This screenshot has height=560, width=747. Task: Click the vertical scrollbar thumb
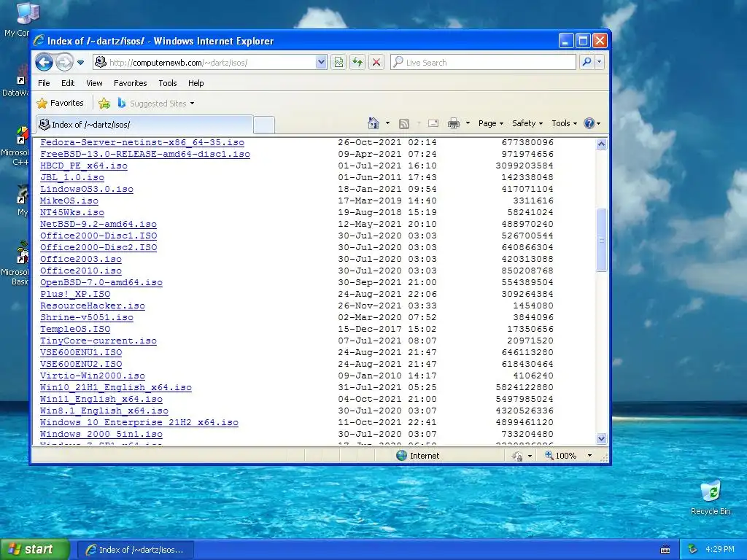601,240
